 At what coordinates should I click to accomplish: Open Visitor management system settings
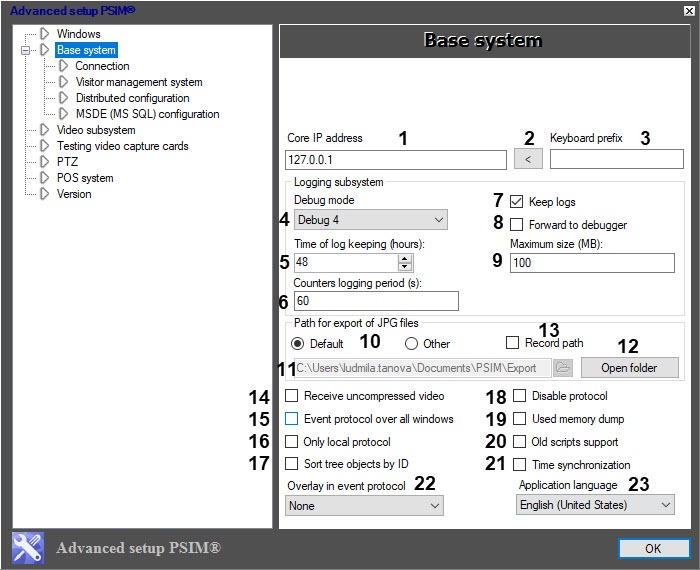(139, 82)
